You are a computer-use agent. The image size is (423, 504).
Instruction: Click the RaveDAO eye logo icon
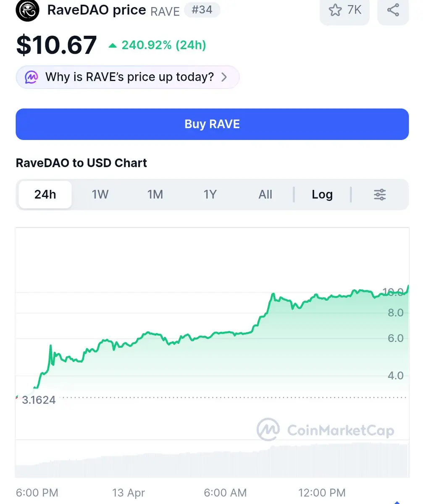click(x=27, y=10)
